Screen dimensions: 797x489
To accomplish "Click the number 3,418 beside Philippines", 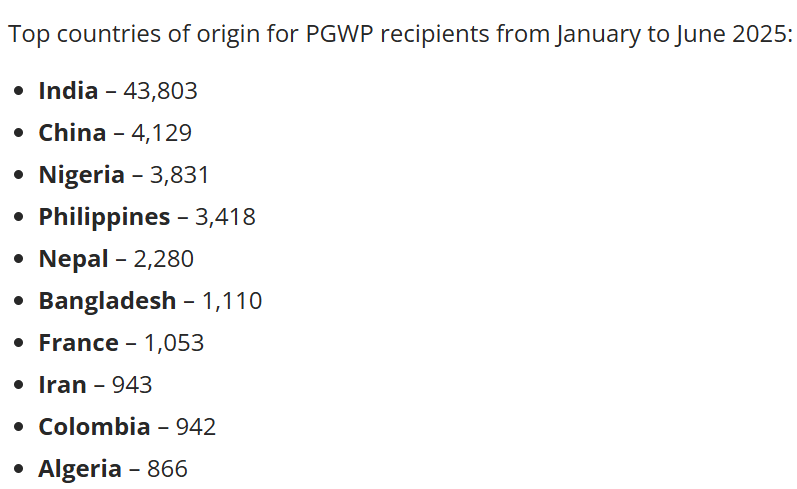I will (x=225, y=217).
